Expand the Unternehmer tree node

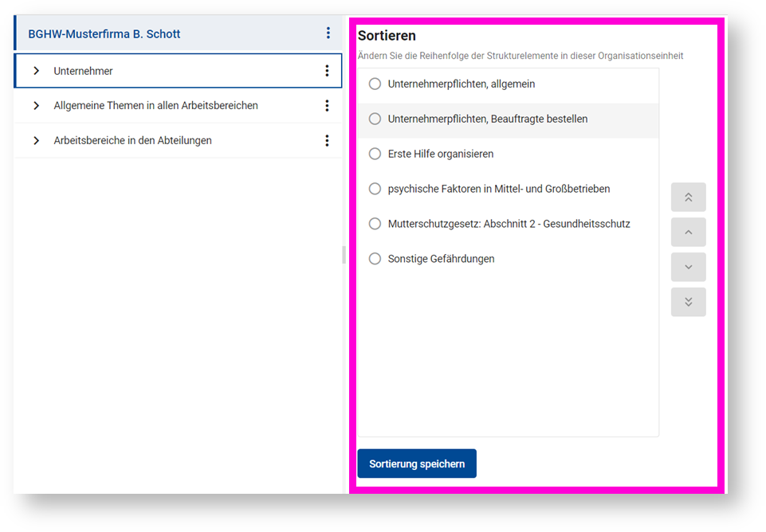click(37, 71)
